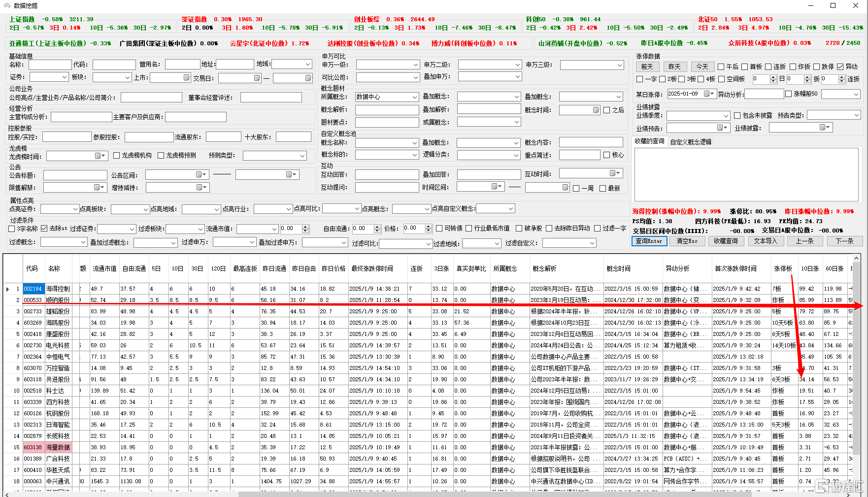Check the 包含未披露 checkbox
The height and width of the screenshot is (497, 868).
coord(737,115)
